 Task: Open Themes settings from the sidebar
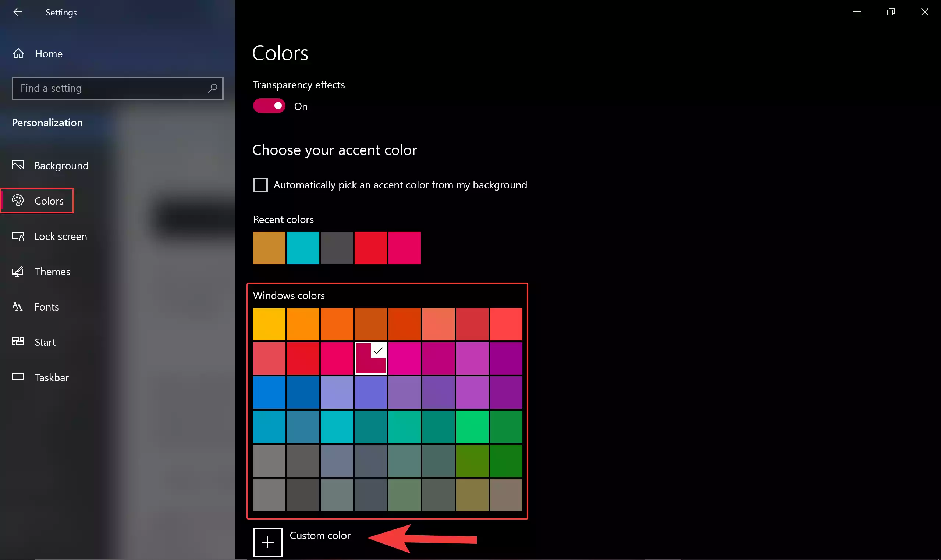click(x=53, y=271)
